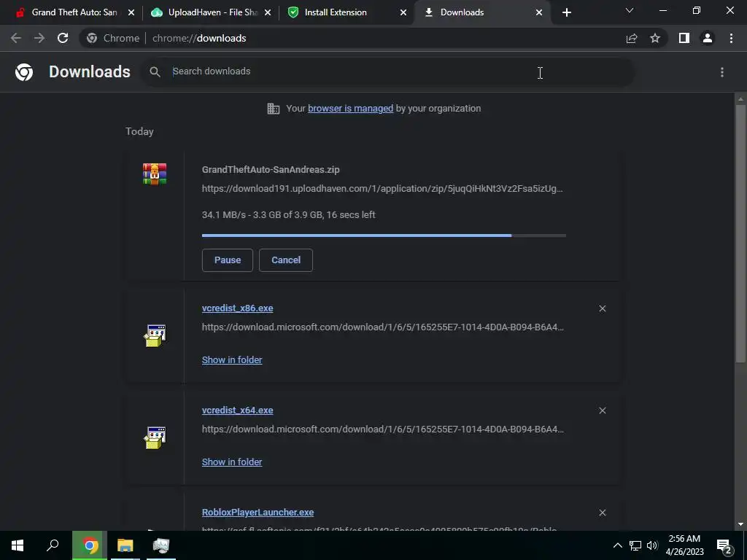Expand the tab search dropdown arrow

coord(630,10)
